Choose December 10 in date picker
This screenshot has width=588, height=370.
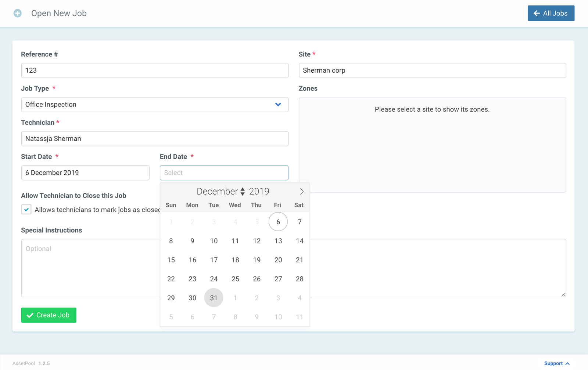pos(214,241)
